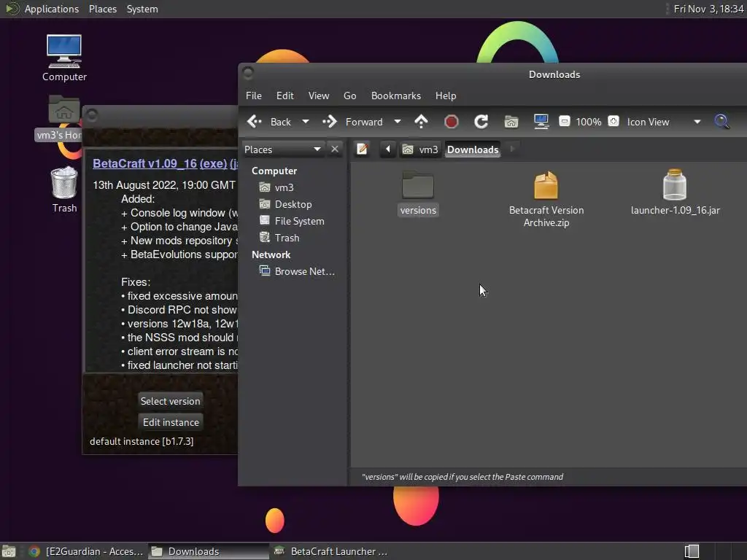The width and height of the screenshot is (747, 560).
Task: Close the Places side pane
Action: (335, 149)
